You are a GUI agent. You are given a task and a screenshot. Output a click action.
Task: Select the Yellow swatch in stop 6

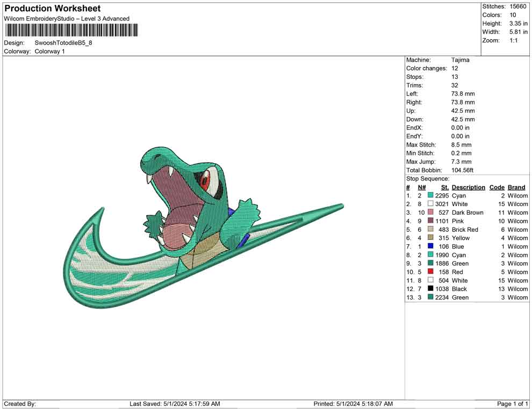tap(430, 238)
